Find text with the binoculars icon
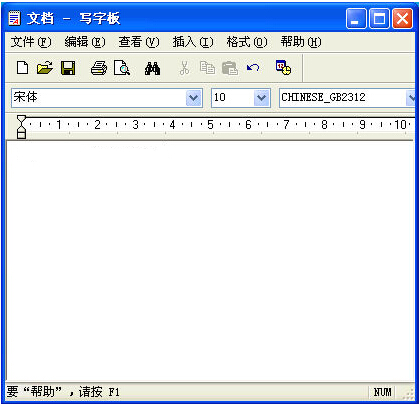 (x=152, y=68)
